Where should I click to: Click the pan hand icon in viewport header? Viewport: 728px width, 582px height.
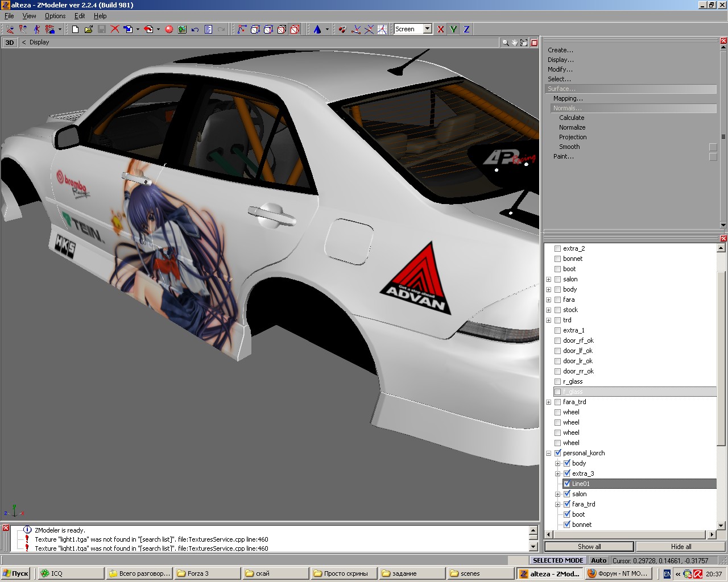point(515,43)
